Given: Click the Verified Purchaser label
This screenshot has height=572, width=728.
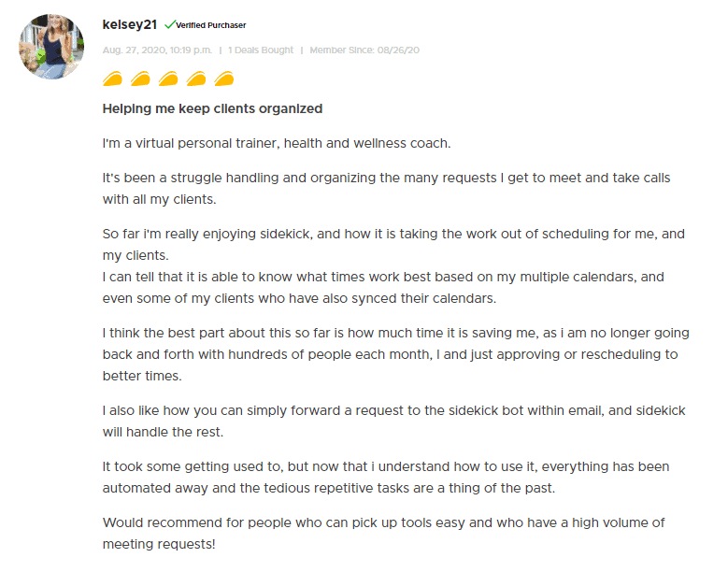Looking at the screenshot, I should click(x=211, y=25).
